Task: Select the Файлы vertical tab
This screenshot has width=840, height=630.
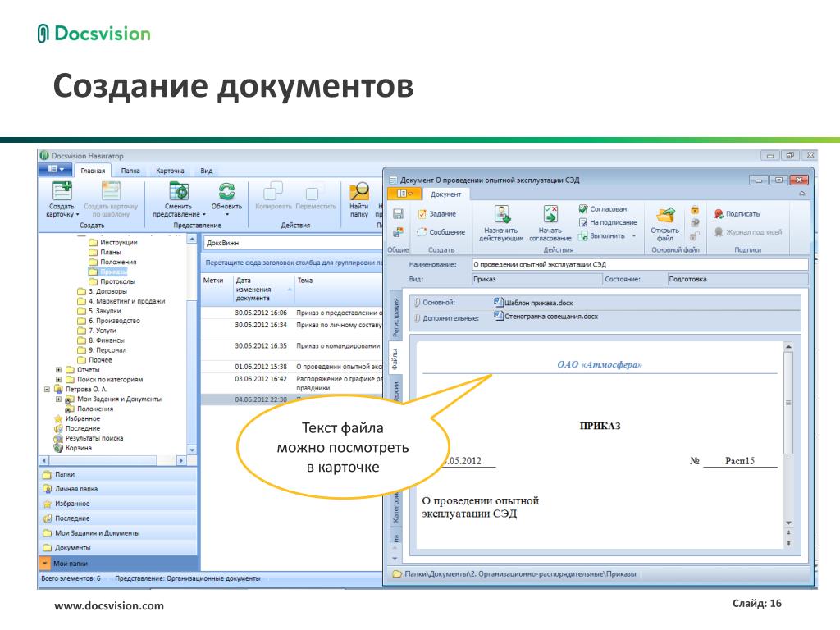Action: click(396, 359)
